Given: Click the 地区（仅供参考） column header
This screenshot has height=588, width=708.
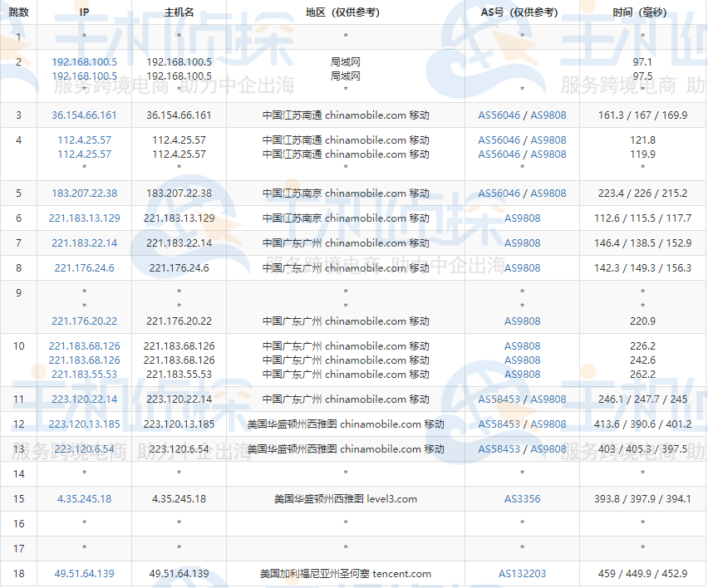Looking at the screenshot, I should [x=344, y=12].
